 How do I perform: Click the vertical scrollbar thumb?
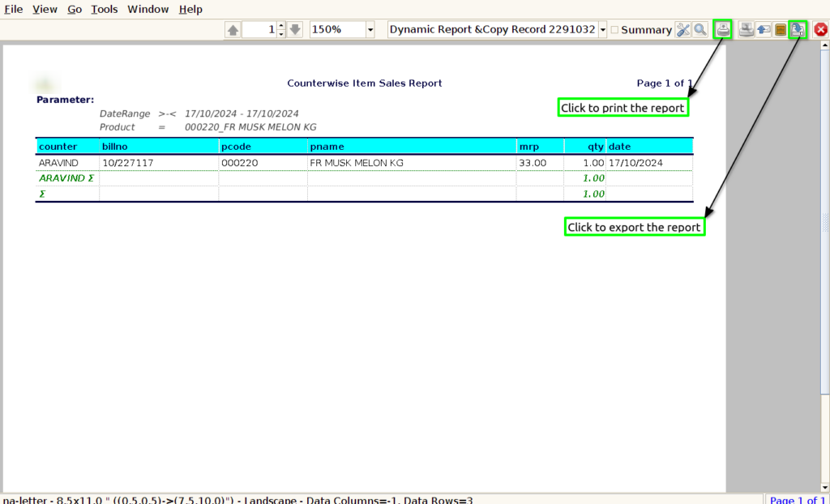click(825, 222)
